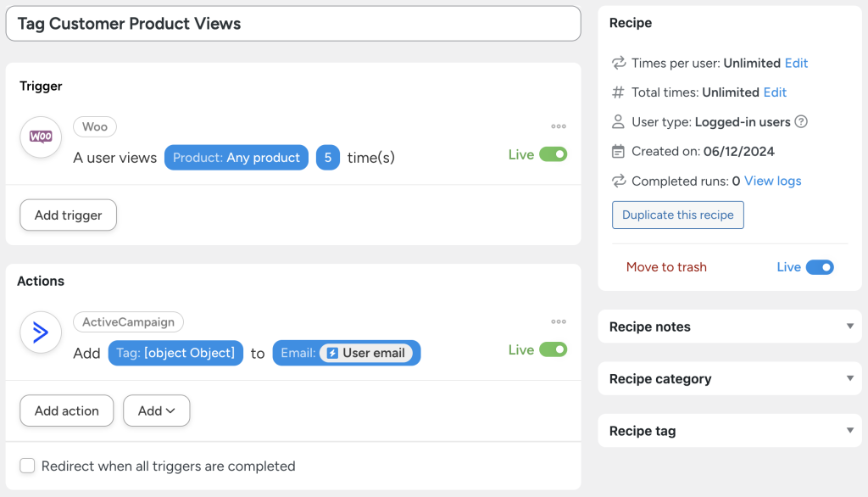Screen dimensions: 868x497
Task: Click the Duplicate this recipe button
Action: [677, 215]
